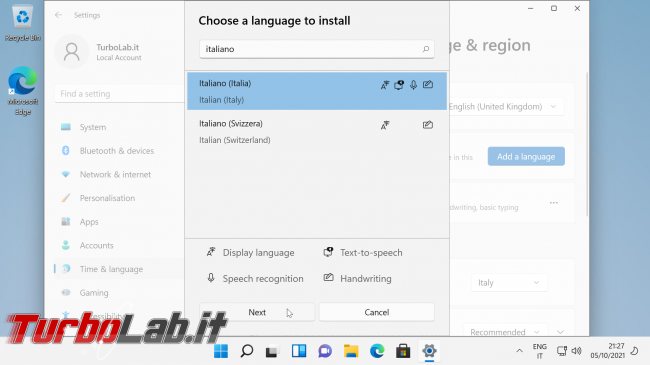The height and width of the screenshot is (365, 650).
Task: Click the search magnifier in language search box
Action: point(426,49)
